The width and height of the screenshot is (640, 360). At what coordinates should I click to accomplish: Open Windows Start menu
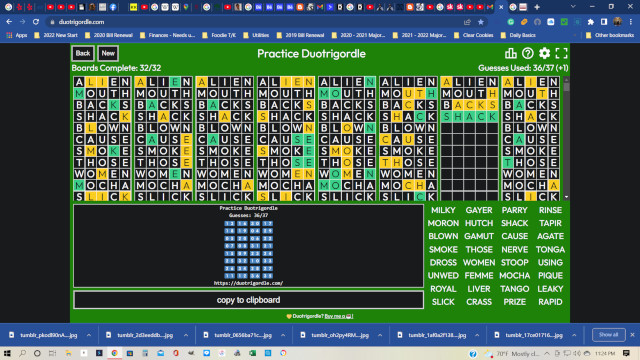[x=7, y=353]
